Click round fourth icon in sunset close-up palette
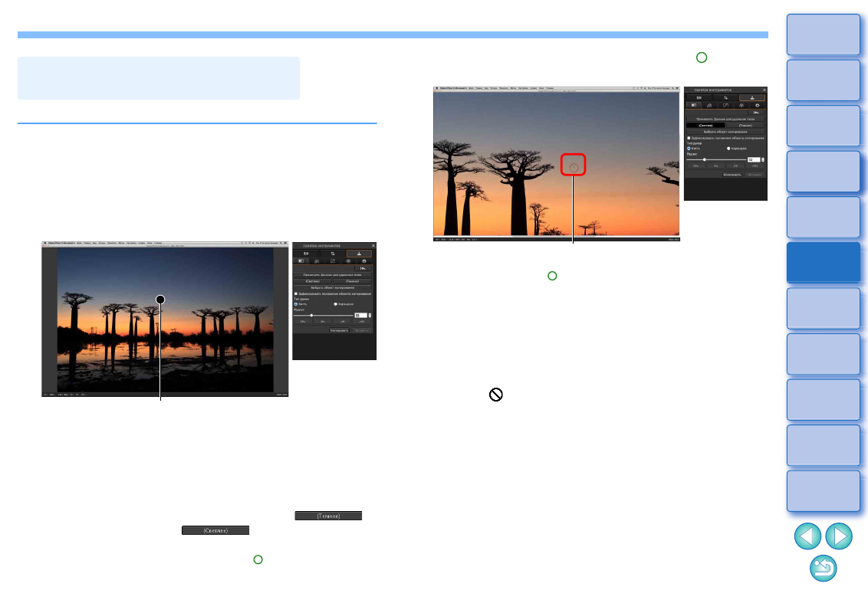This screenshot has width=868, height=613. pos(741,105)
